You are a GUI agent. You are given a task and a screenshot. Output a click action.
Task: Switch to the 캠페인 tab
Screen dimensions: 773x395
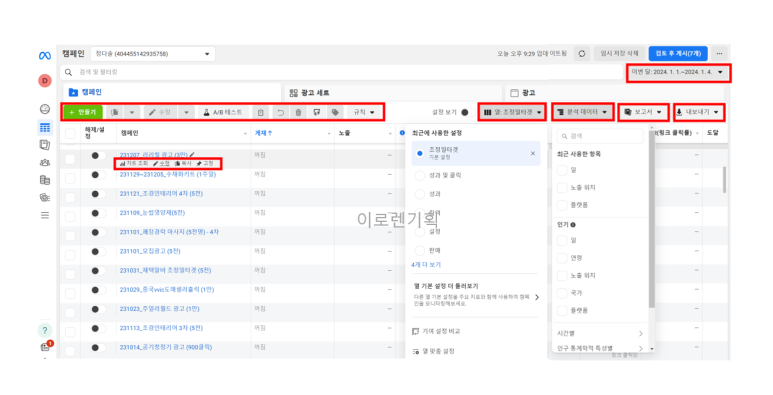point(172,92)
